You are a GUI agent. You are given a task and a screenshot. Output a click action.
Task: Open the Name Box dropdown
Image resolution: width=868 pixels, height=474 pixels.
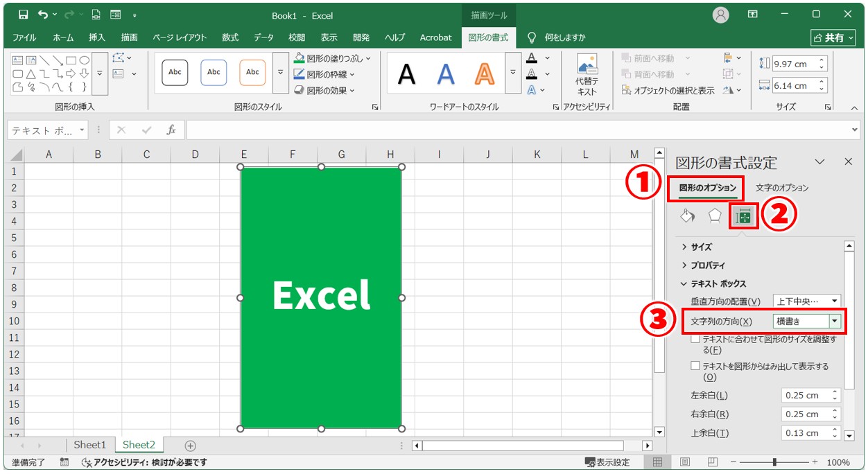(x=83, y=130)
